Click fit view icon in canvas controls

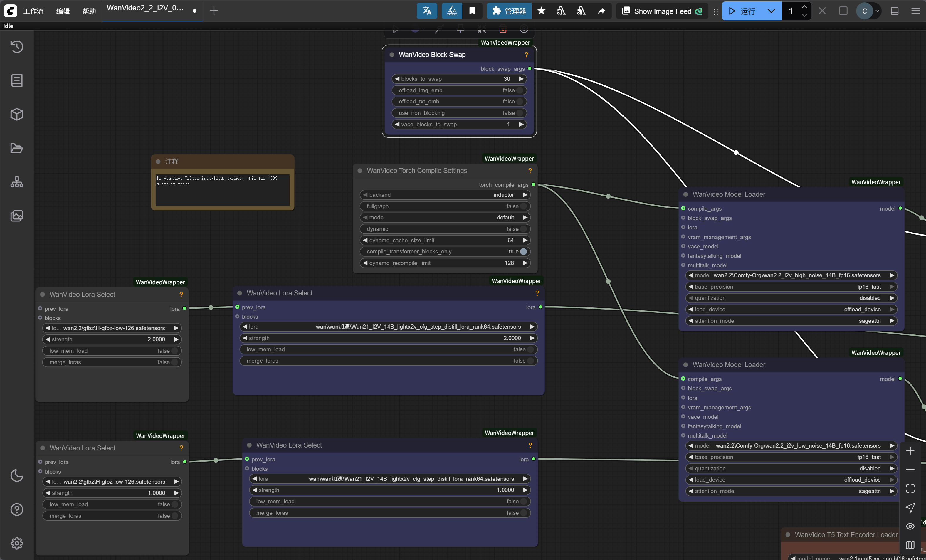tap(910, 488)
